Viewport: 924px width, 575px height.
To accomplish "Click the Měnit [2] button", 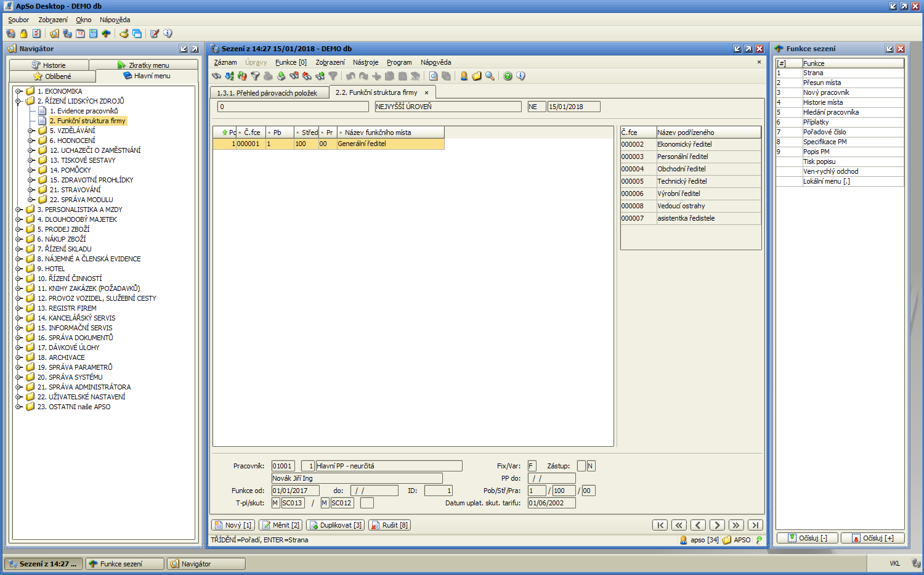I will 280,525.
